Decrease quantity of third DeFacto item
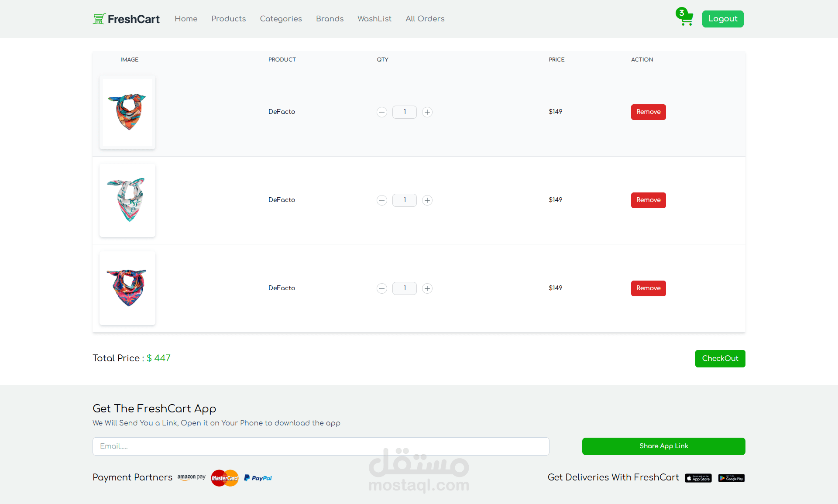Viewport: 838px width, 504px height. pos(382,288)
